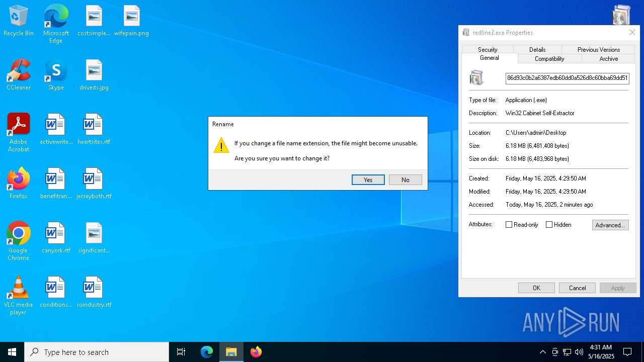Click the cabinet file icon in the Properties window
This screenshot has height=362, width=644.
tap(476, 78)
